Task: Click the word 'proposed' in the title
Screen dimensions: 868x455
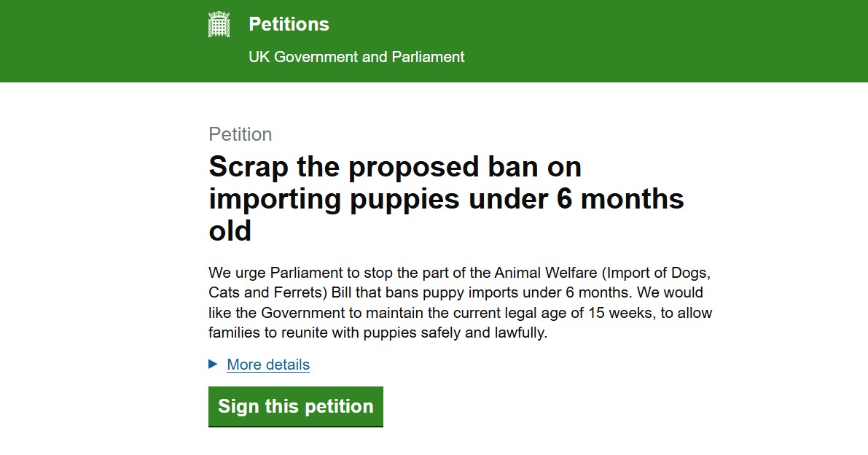Action: click(x=413, y=167)
